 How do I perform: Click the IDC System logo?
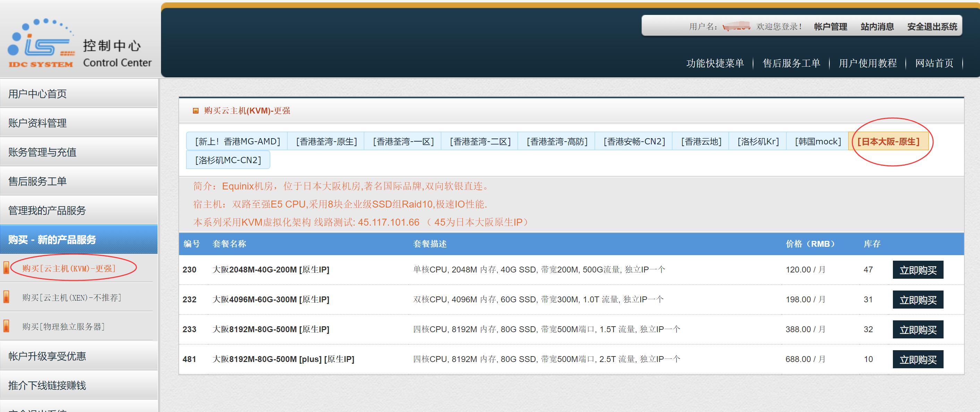click(x=41, y=43)
